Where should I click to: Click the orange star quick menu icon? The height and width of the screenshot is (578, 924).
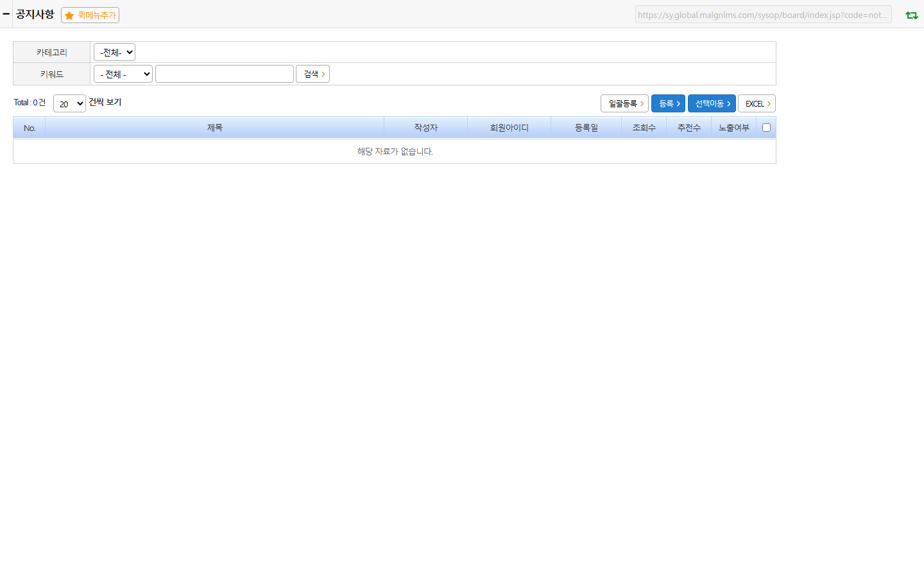tap(69, 15)
